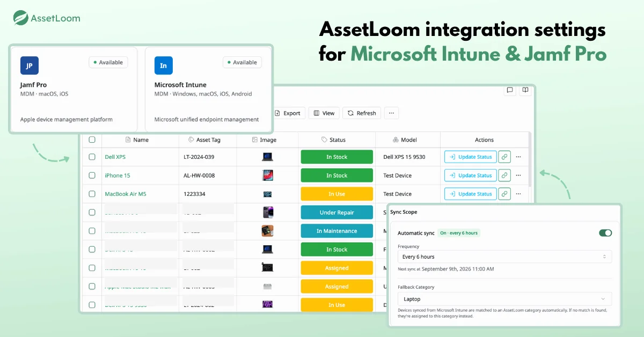
Task: Click Update Status for iPhone 15
Action: 470,175
